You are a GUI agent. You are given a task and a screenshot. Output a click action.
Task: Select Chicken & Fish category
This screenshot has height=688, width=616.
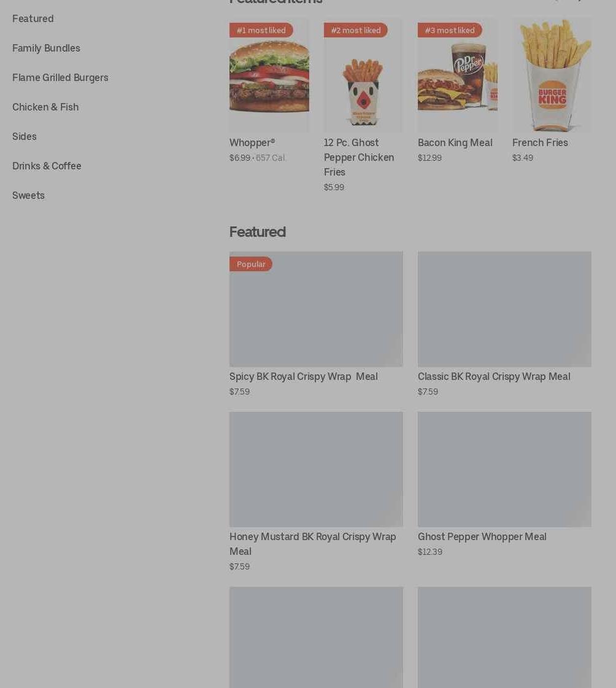pyautogui.click(x=45, y=107)
